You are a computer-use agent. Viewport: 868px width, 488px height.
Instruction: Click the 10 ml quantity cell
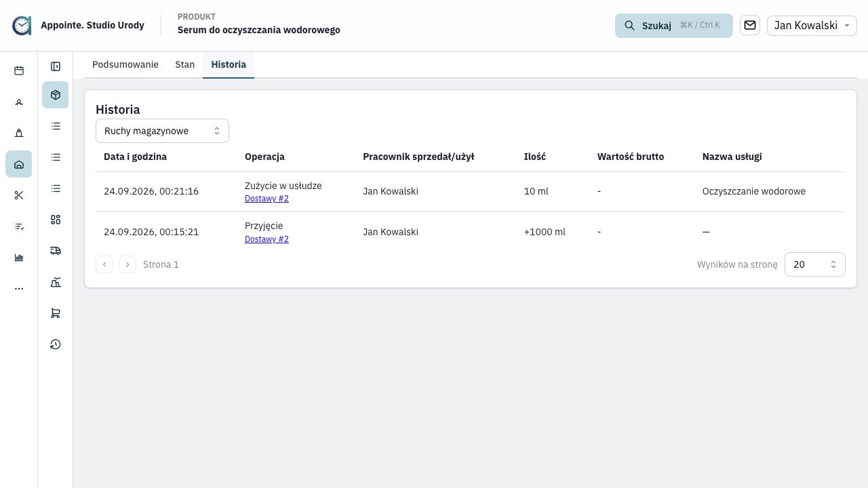(x=536, y=191)
